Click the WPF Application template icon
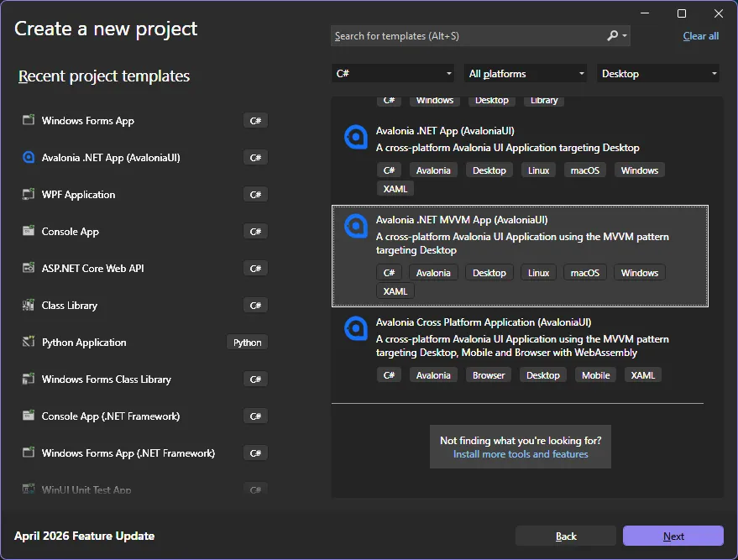The image size is (738, 560). (x=29, y=194)
